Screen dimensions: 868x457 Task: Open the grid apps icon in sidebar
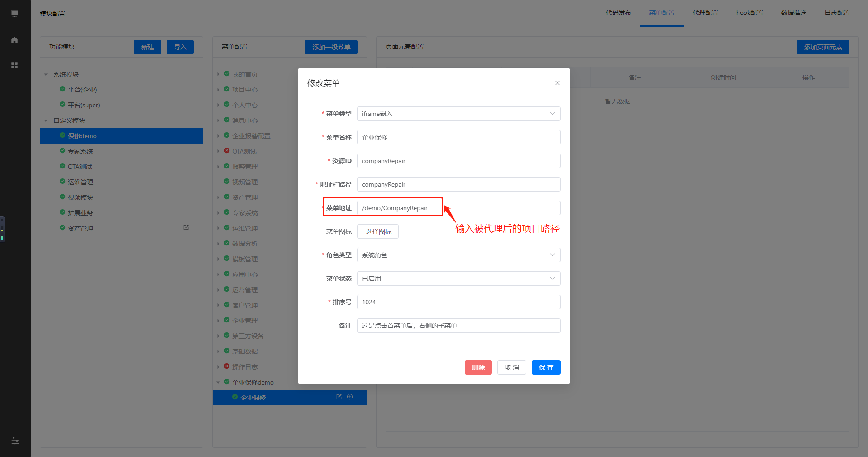[x=14, y=65]
